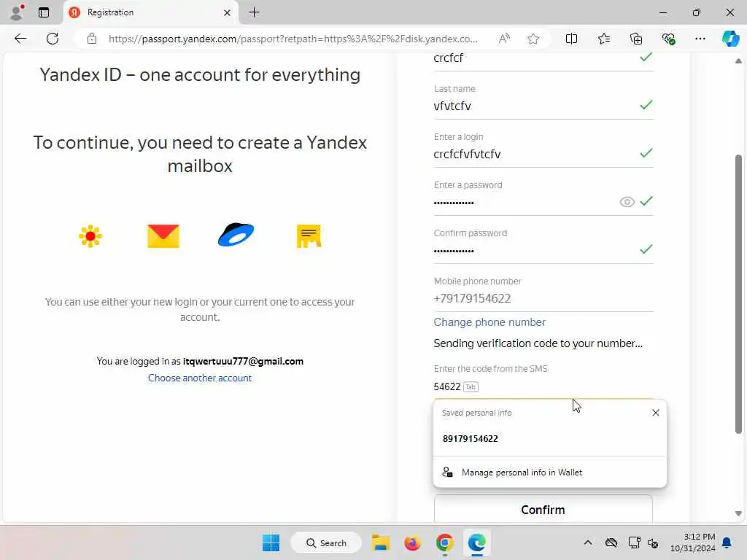Open Edge Settings and more menu
This screenshot has width=747, height=560.
point(700,39)
